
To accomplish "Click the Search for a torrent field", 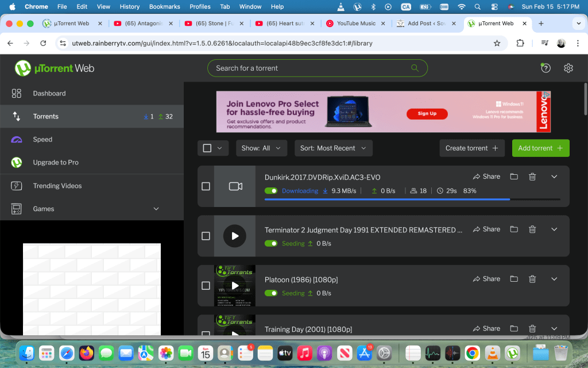I will (310, 68).
